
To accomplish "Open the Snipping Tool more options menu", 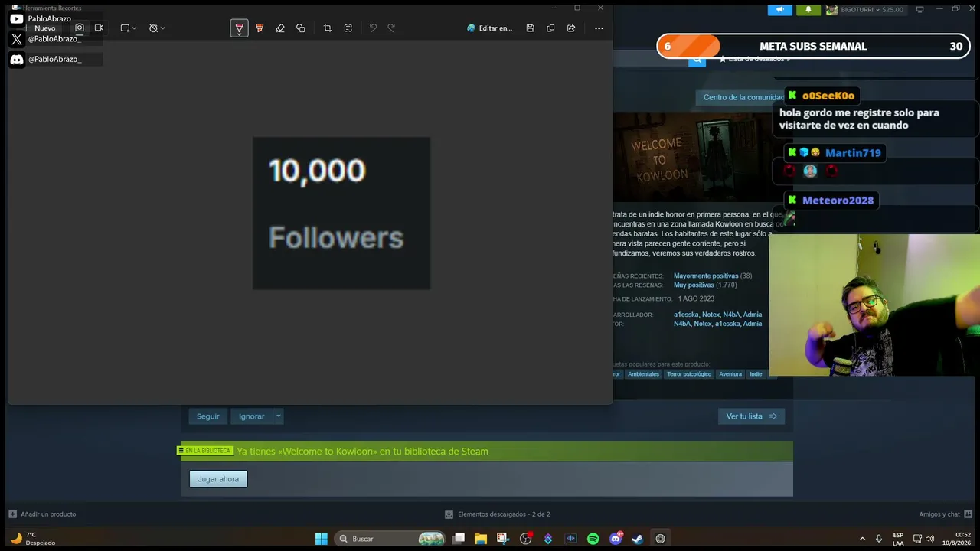I will [599, 28].
